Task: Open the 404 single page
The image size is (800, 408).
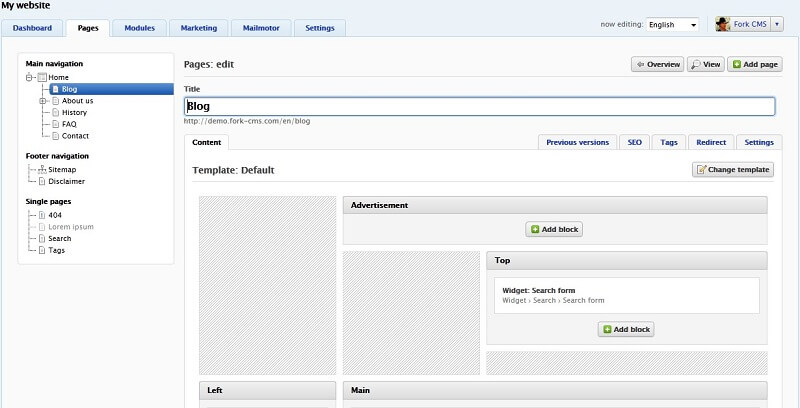Action: 55,215
